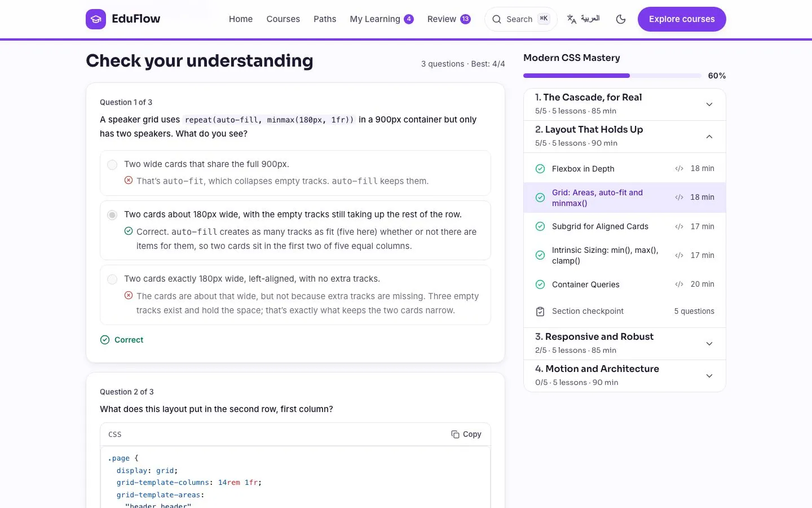Viewport: 812px width, 508px height.
Task: Open My Learning page
Action: 382,19
